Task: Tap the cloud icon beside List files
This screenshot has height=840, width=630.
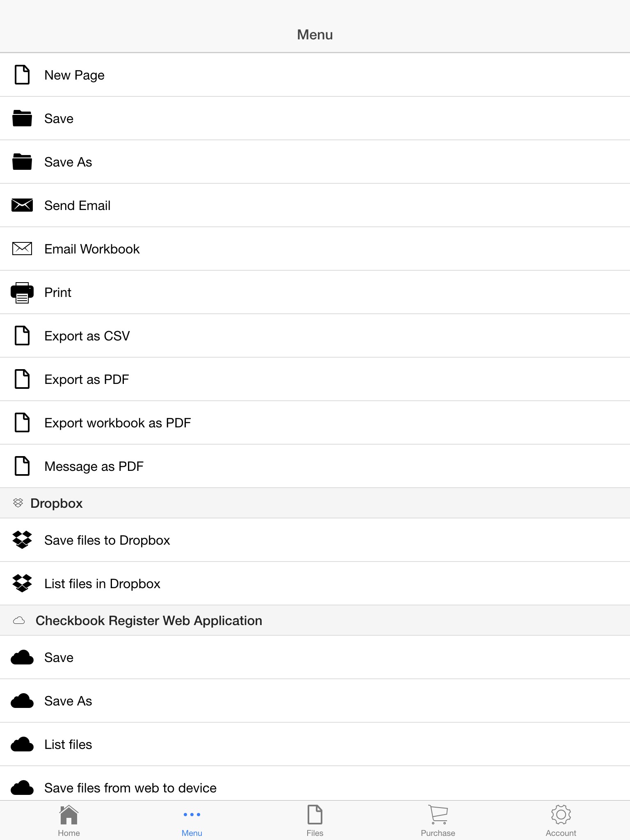Action: click(x=22, y=744)
